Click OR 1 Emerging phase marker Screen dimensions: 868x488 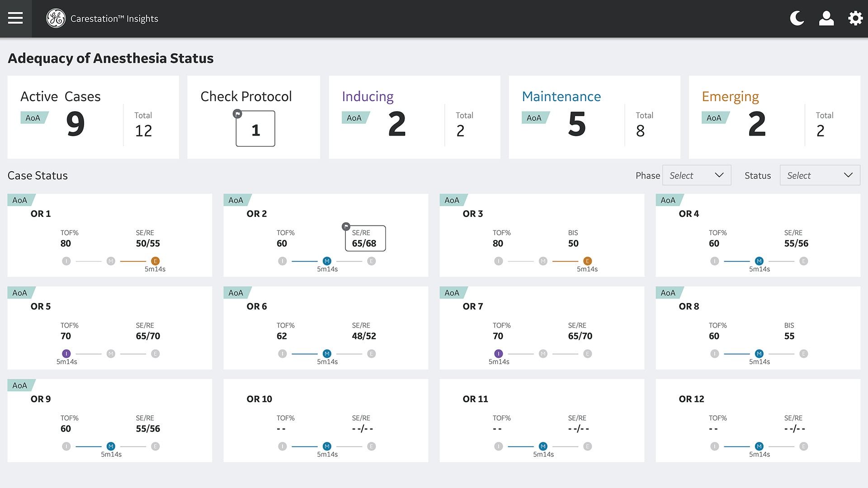coord(155,261)
